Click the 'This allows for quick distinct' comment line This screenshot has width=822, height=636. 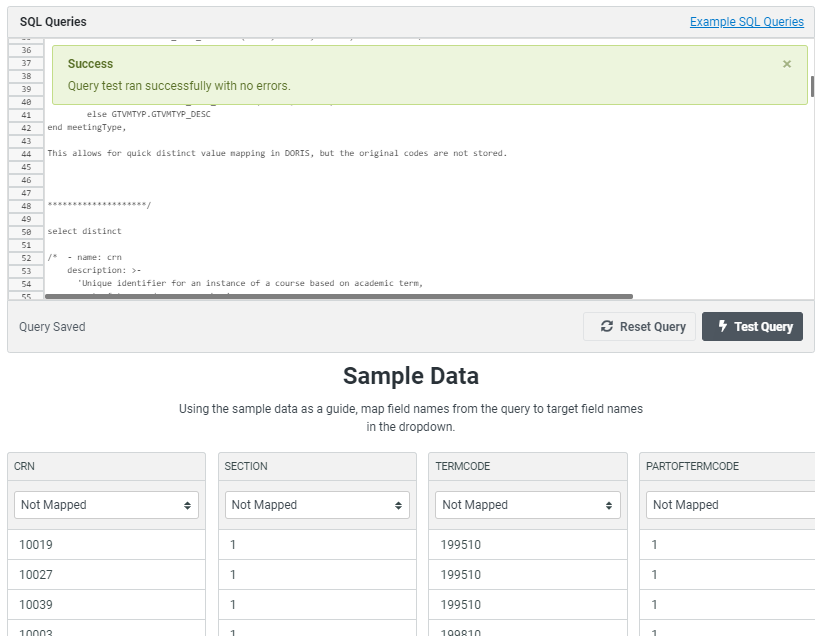[277, 153]
